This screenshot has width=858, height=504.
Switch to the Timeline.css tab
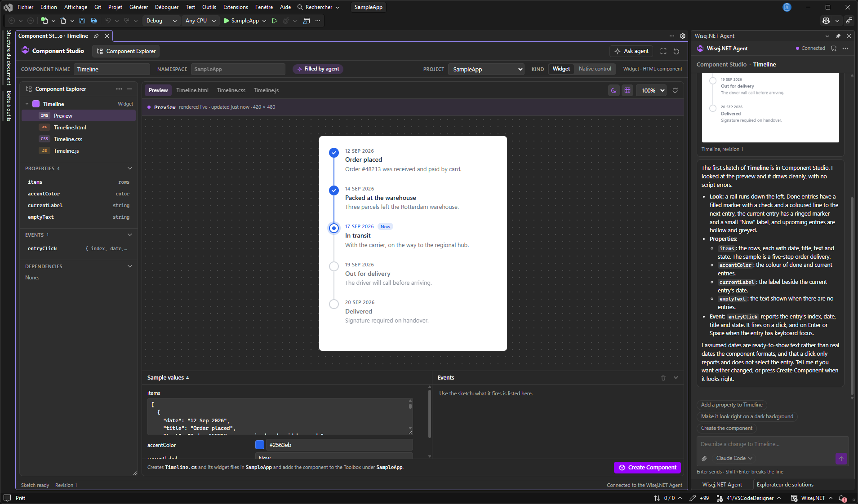click(x=231, y=90)
